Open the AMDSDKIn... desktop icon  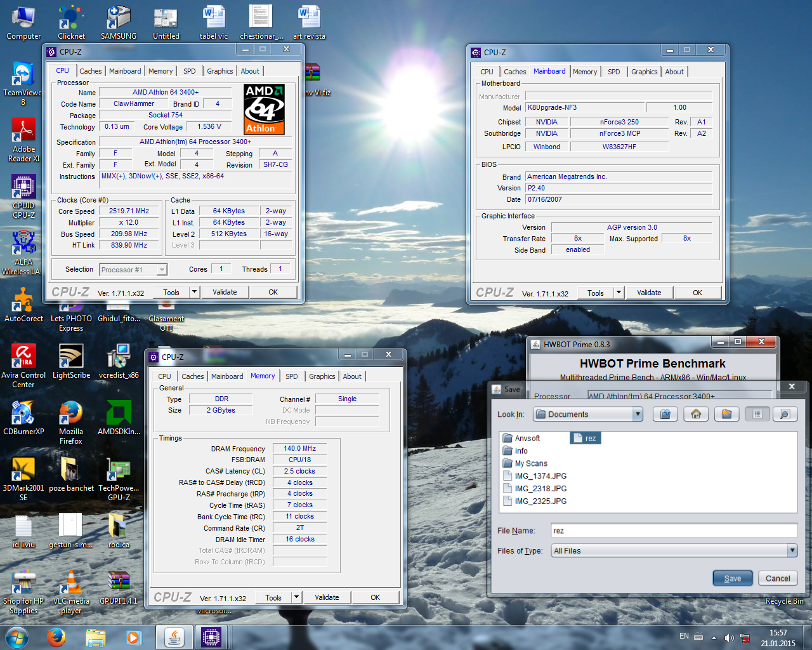(119, 417)
